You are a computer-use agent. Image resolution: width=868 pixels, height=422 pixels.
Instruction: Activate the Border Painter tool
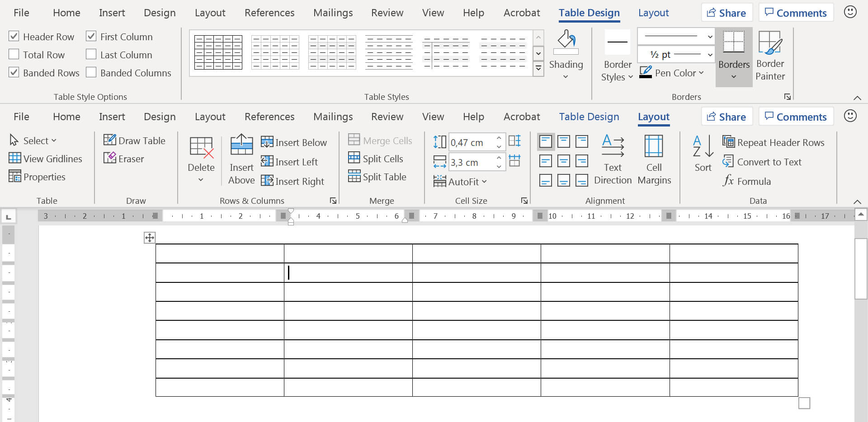770,56
